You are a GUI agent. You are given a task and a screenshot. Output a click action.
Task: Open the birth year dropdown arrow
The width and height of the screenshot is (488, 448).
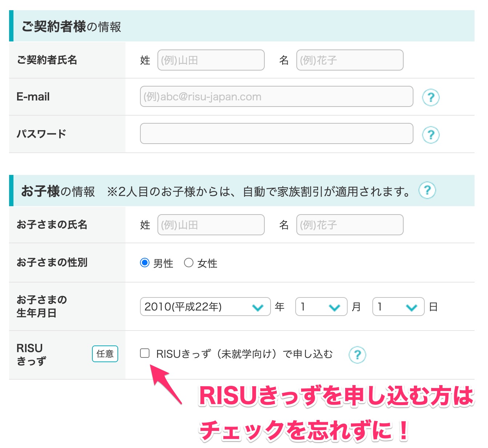pos(258,307)
